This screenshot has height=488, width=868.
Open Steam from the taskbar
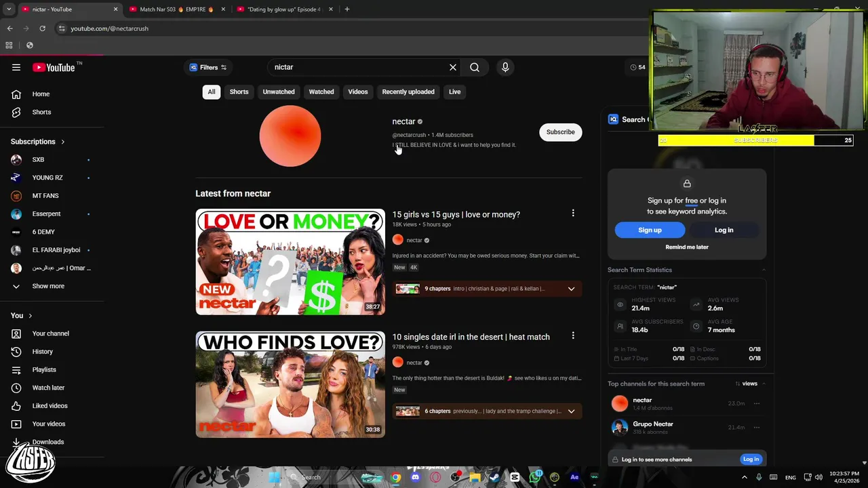[494, 477]
